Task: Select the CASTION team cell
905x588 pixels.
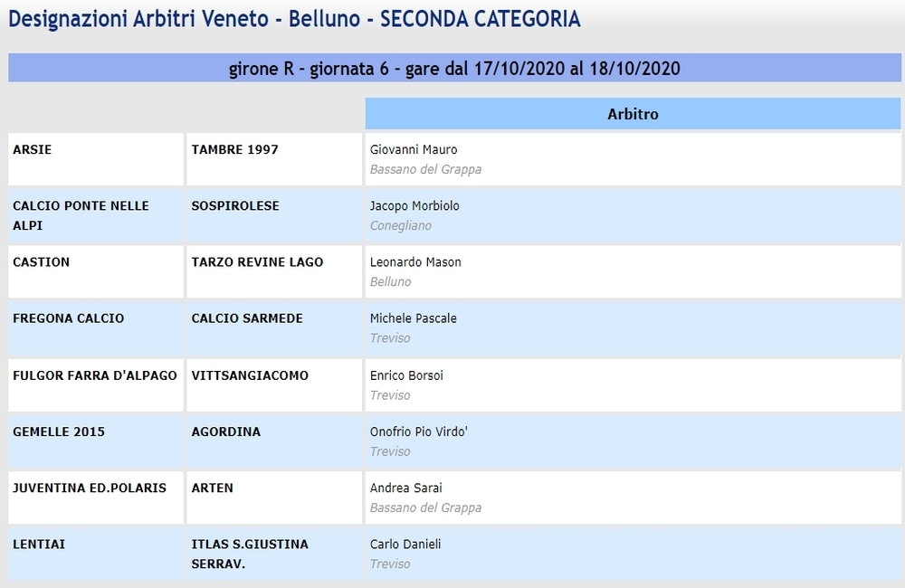Action: coord(96,271)
